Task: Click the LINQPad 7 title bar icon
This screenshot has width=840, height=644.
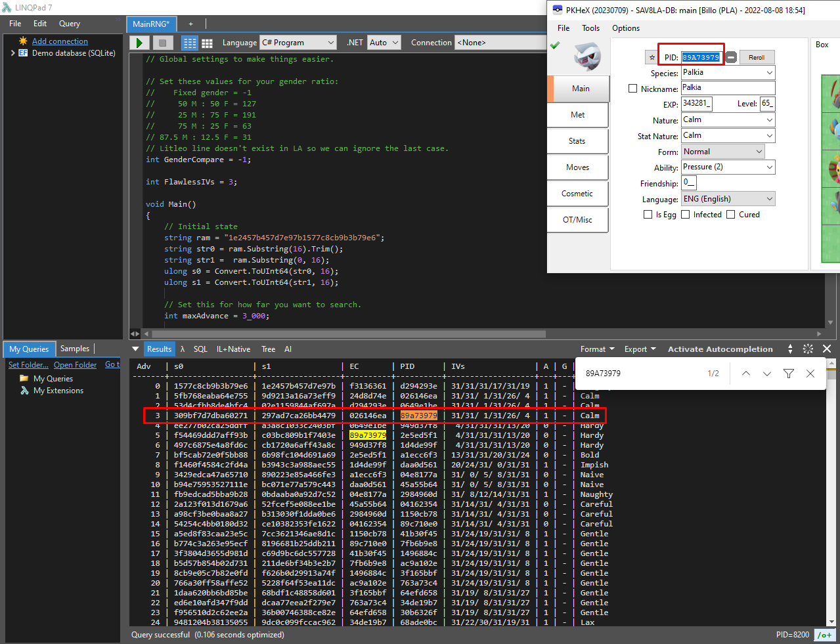Action: coord(7,7)
